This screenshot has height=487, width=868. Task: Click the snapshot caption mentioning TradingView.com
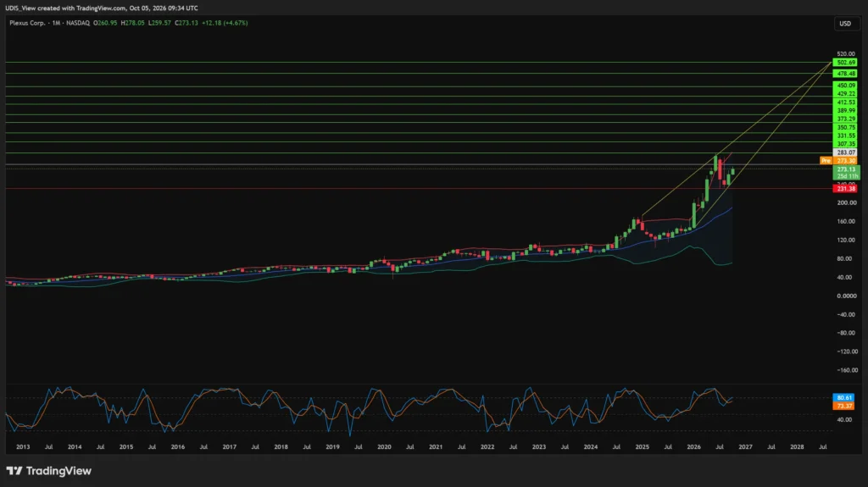(102, 8)
